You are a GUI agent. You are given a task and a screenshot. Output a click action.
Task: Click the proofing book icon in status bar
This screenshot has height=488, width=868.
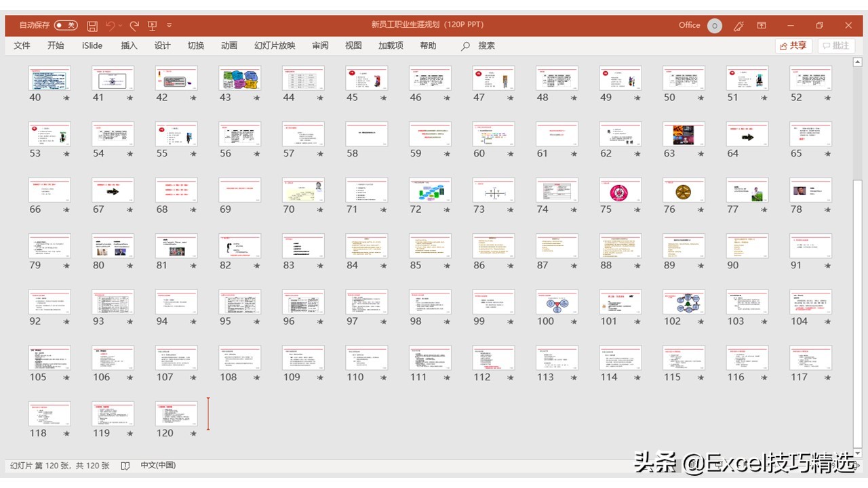(x=126, y=466)
